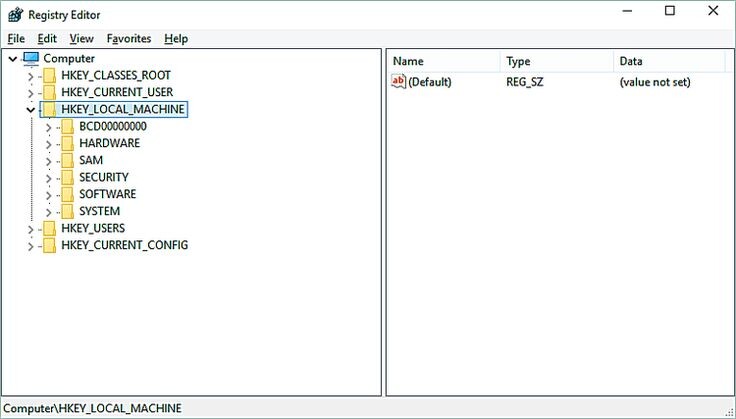Screen dimensions: 736x419
Task: Click the SECURITY folder icon
Action: click(x=68, y=177)
